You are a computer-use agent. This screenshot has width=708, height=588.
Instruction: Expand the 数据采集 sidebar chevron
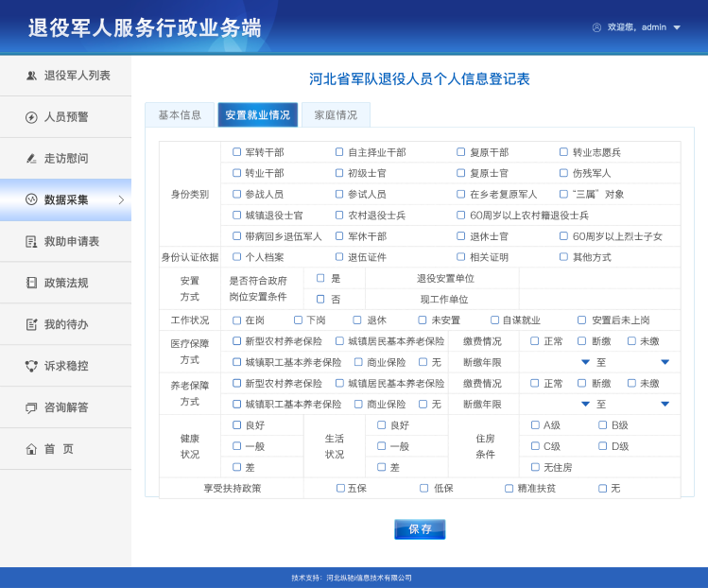pyautogui.click(x=121, y=199)
